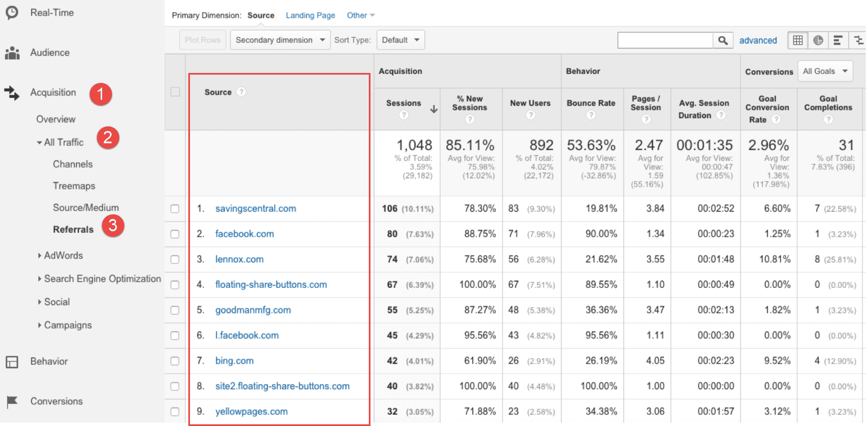Expand the Campaigns section

point(65,325)
